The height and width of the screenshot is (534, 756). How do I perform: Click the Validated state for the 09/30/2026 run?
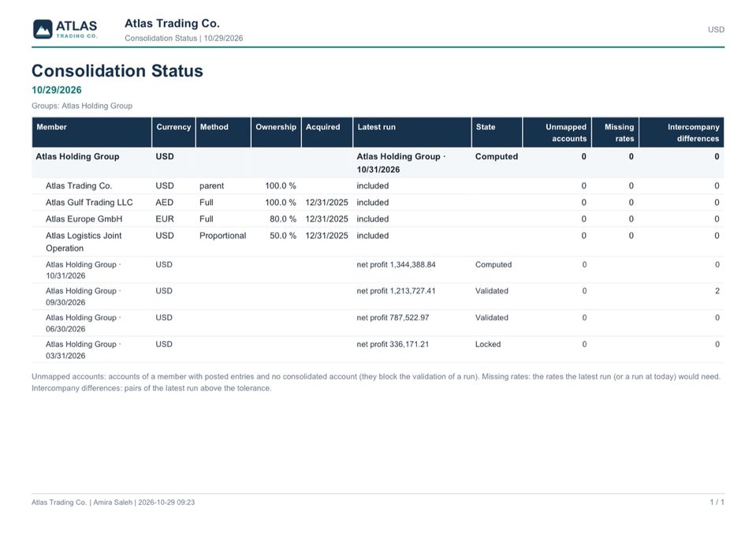[x=492, y=291]
